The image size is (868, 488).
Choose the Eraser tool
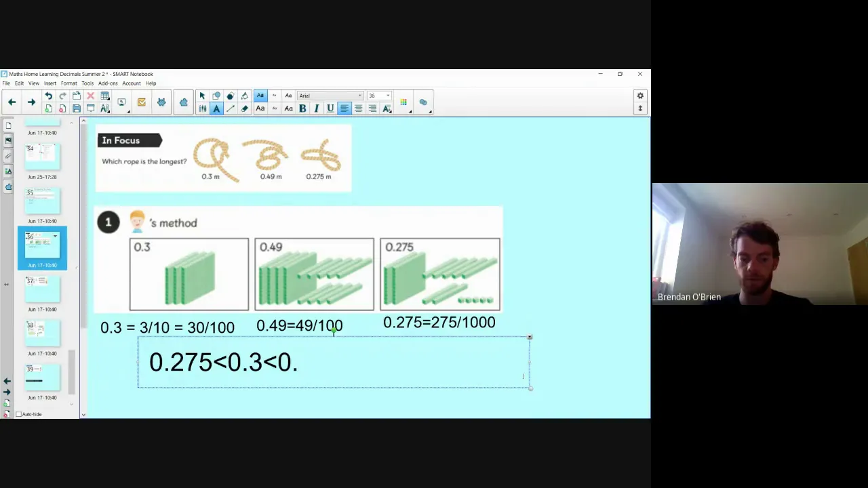tap(245, 108)
